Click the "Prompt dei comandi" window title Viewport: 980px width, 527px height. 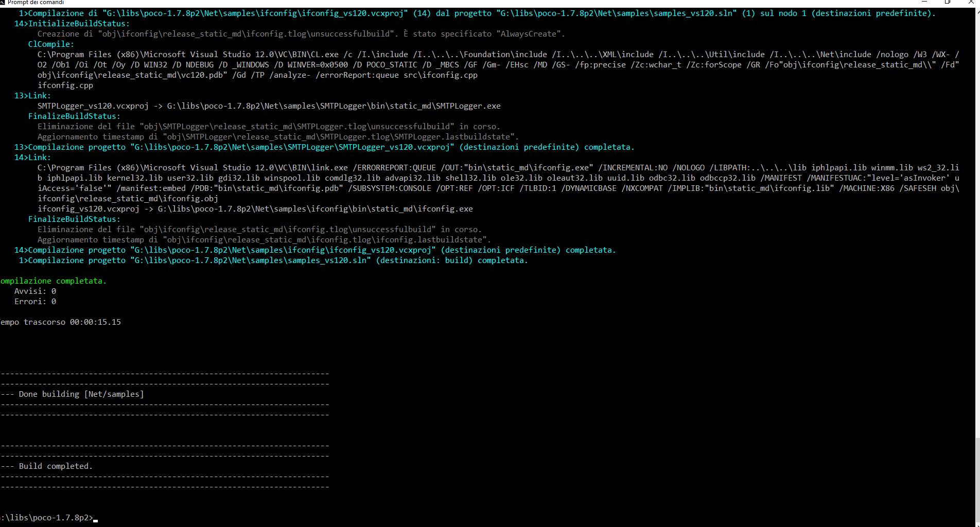coord(36,3)
